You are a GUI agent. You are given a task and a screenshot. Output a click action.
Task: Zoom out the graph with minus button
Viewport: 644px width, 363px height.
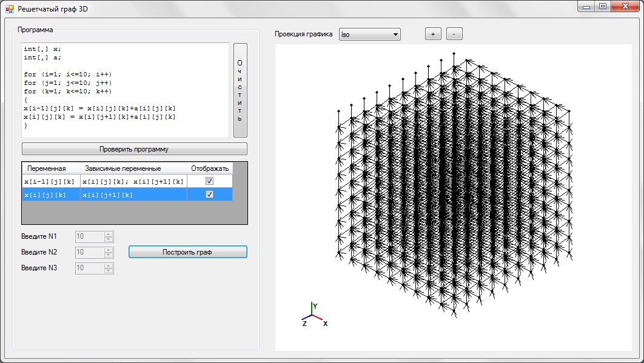pyautogui.click(x=454, y=35)
